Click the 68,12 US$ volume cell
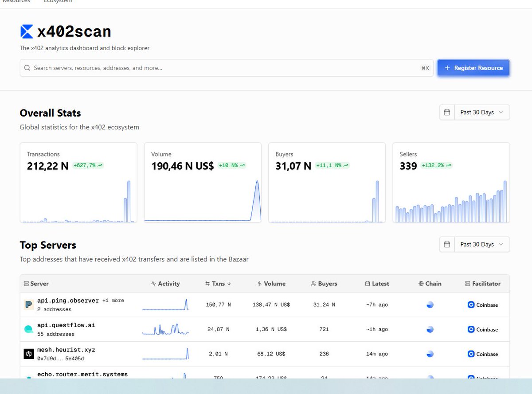Viewport: 532px width, 394px height. tap(271, 354)
